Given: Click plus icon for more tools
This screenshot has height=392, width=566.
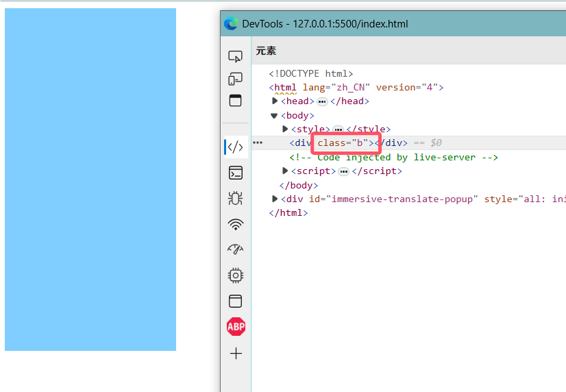Looking at the screenshot, I should (x=236, y=354).
